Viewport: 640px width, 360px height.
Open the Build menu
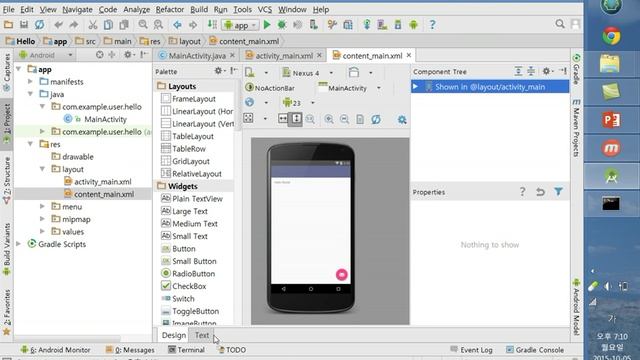click(199, 9)
